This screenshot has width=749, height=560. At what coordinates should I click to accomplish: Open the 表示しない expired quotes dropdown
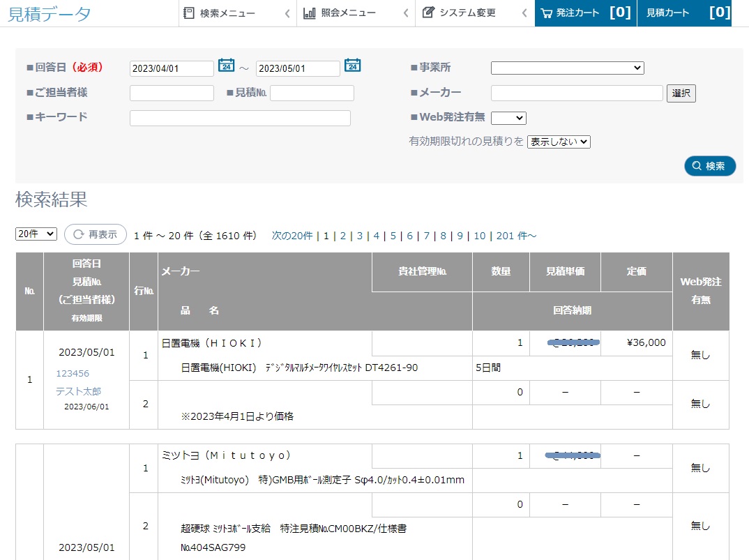pyautogui.click(x=559, y=142)
